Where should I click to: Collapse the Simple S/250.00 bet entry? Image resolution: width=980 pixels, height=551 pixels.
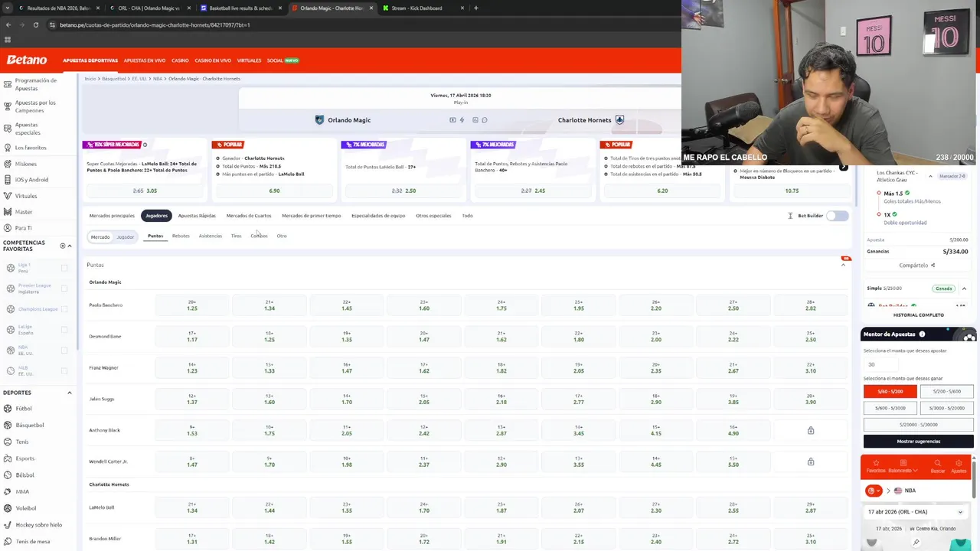tap(964, 289)
